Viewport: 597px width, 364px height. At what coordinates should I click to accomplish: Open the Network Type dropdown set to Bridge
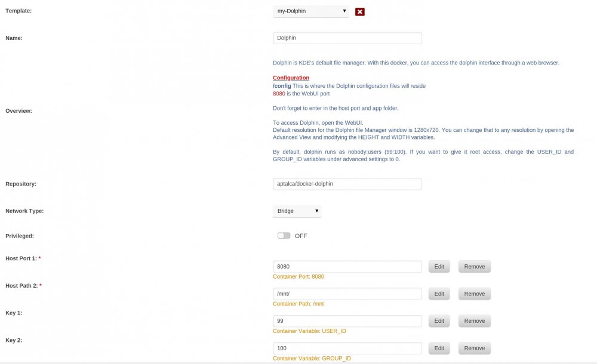pyautogui.click(x=297, y=211)
